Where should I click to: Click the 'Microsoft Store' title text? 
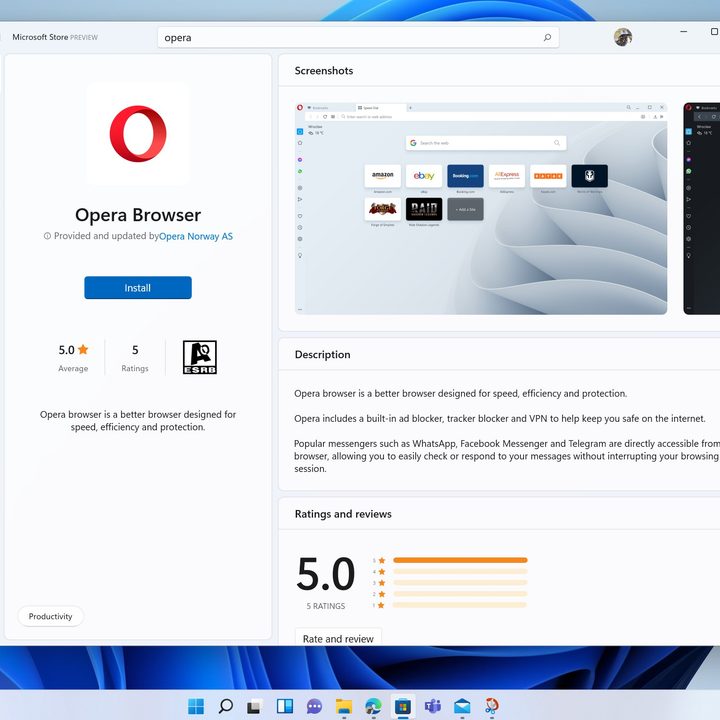coord(40,37)
